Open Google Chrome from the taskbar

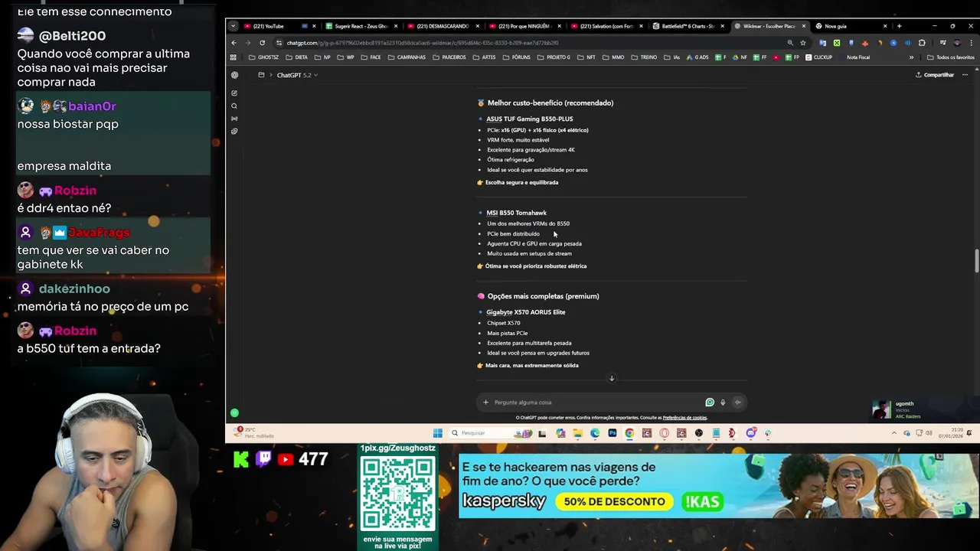click(629, 433)
